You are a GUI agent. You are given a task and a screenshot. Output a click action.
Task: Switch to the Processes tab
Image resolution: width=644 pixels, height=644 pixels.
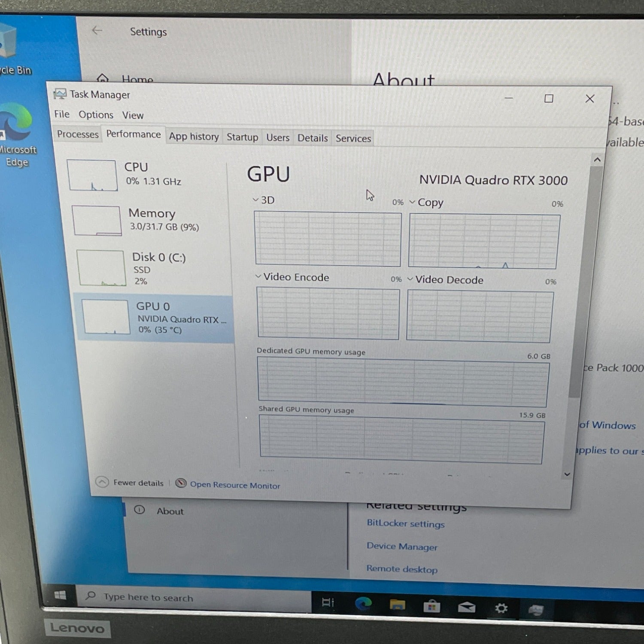78,134
